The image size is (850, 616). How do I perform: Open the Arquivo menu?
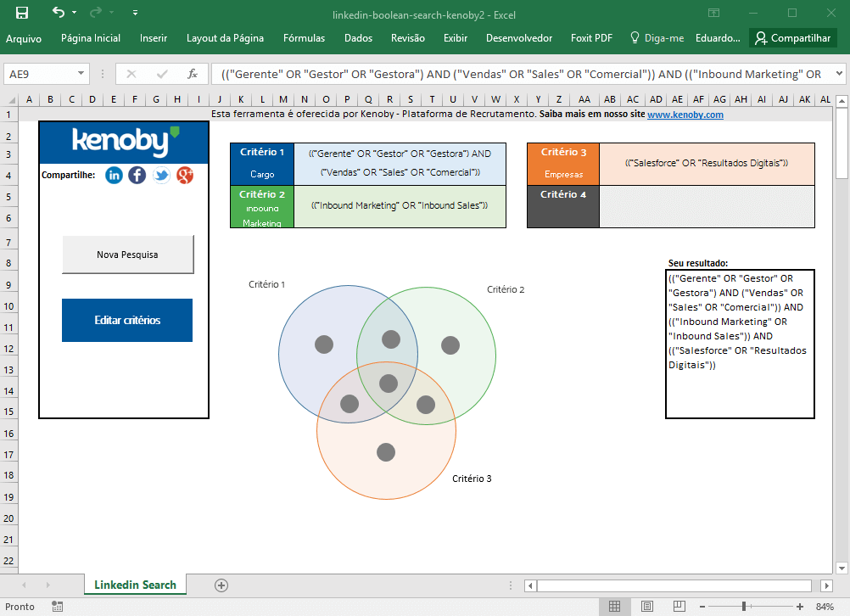tap(23, 38)
